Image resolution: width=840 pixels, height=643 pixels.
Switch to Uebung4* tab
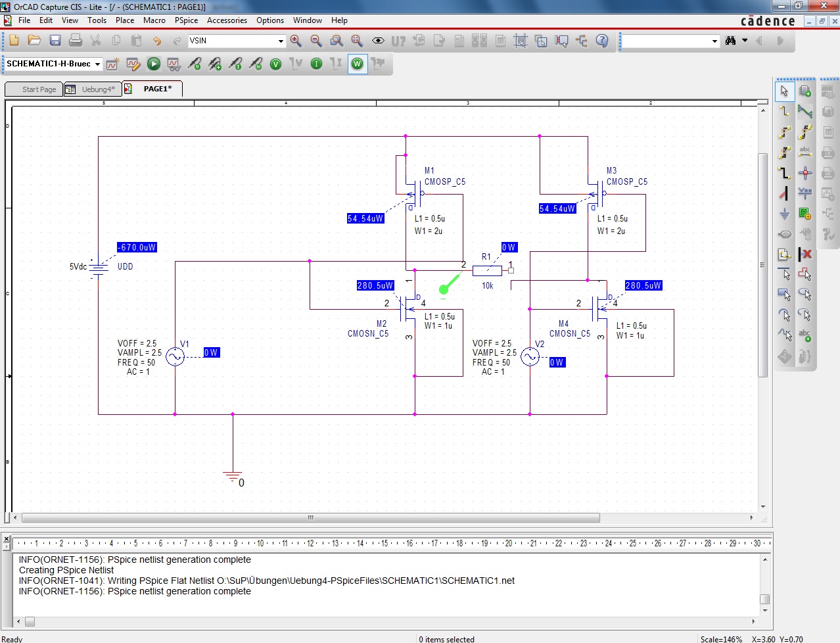pos(92,89)
